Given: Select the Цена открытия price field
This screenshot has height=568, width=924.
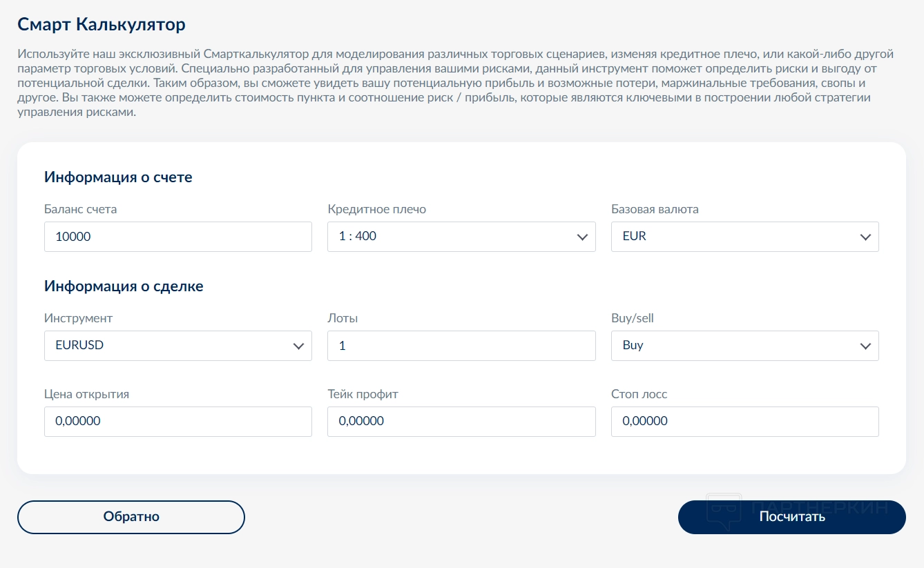Looking at the screenshot, I should [177, 422].
